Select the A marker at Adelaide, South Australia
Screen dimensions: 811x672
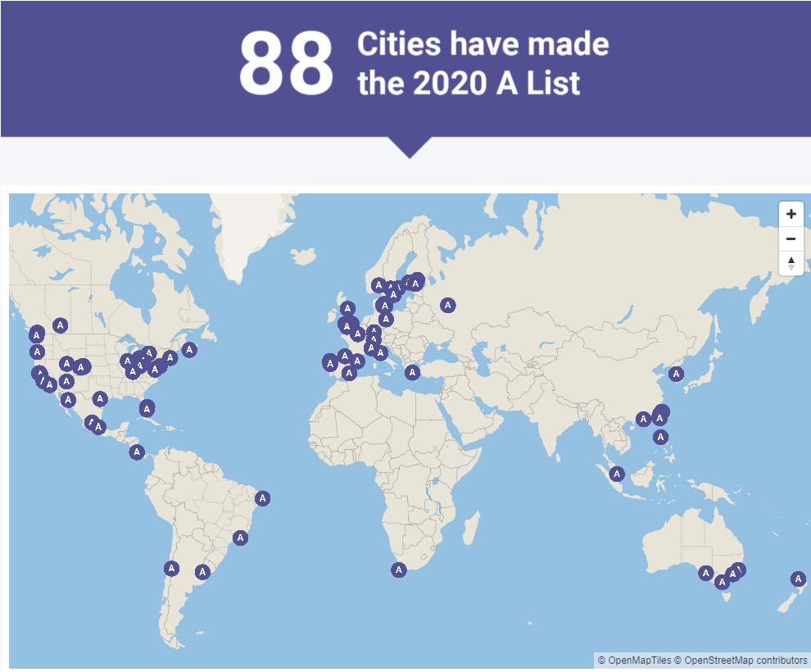(x=706, y=573)
